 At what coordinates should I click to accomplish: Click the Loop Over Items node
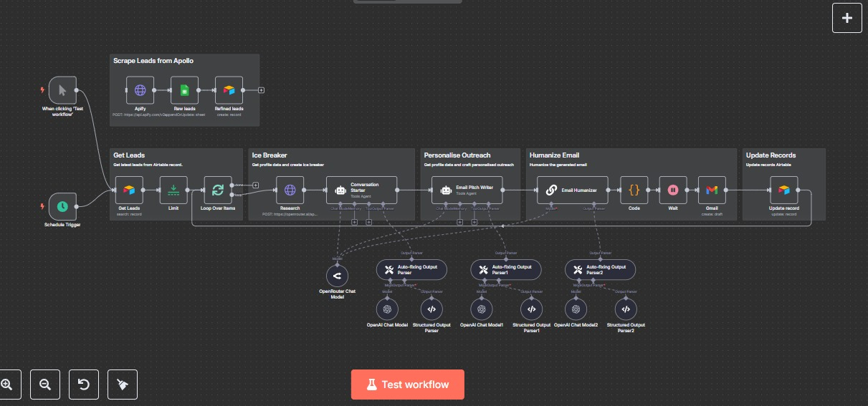(218, 190)
